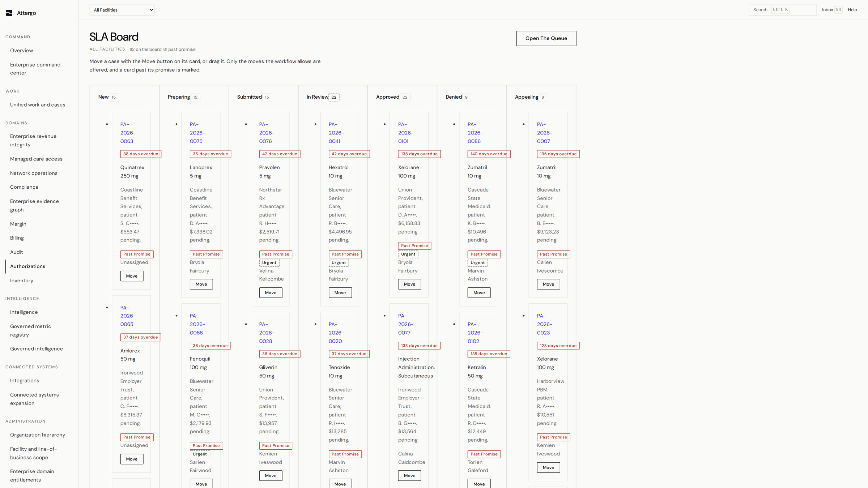Open Enterprise evidence graph
The image size is (868, 488).
[x=34, y=205]
